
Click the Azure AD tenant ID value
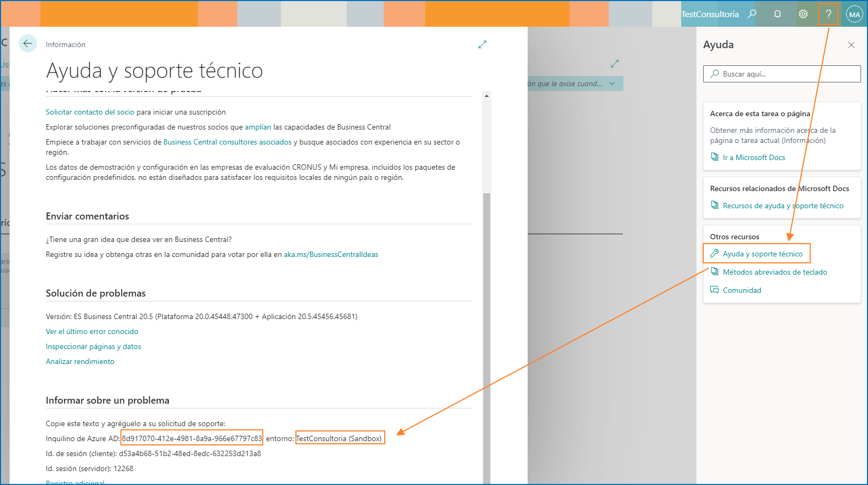click(192, 438)
